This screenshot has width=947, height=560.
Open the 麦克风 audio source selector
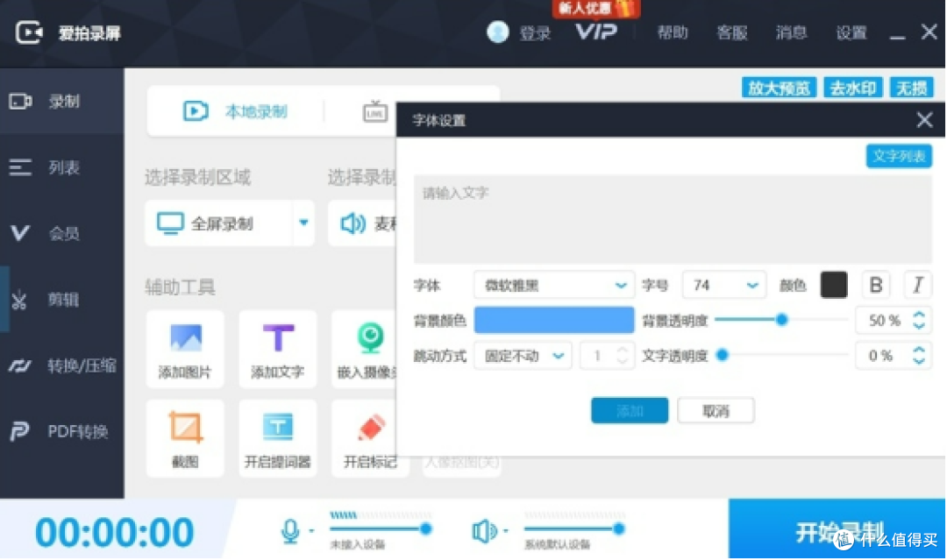point(362,223)
